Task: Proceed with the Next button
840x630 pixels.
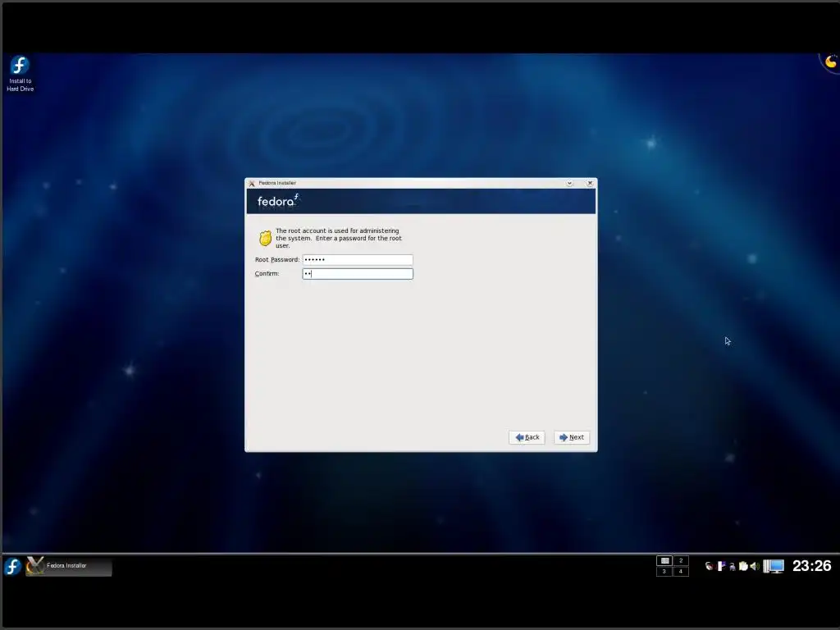Action: [572, 438]
